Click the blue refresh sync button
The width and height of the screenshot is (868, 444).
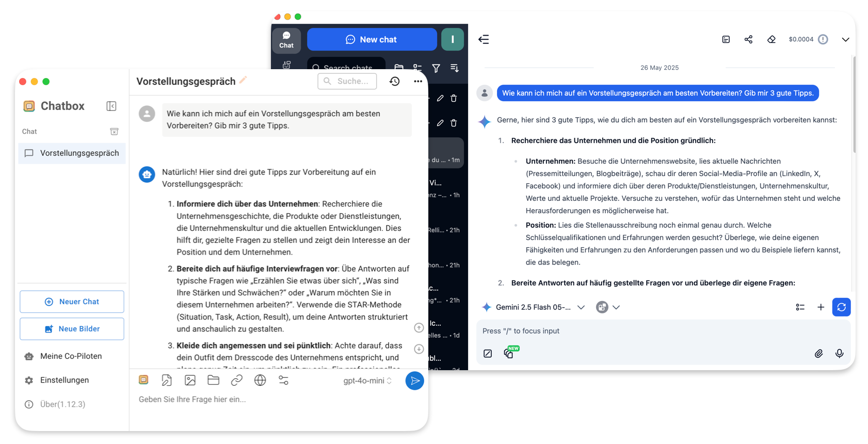(x=841, y=307)
